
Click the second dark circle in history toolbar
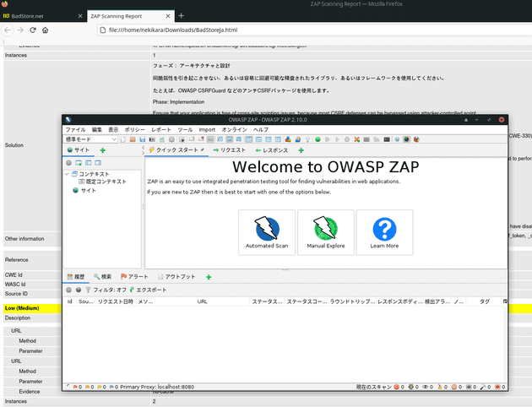point(79,290)
